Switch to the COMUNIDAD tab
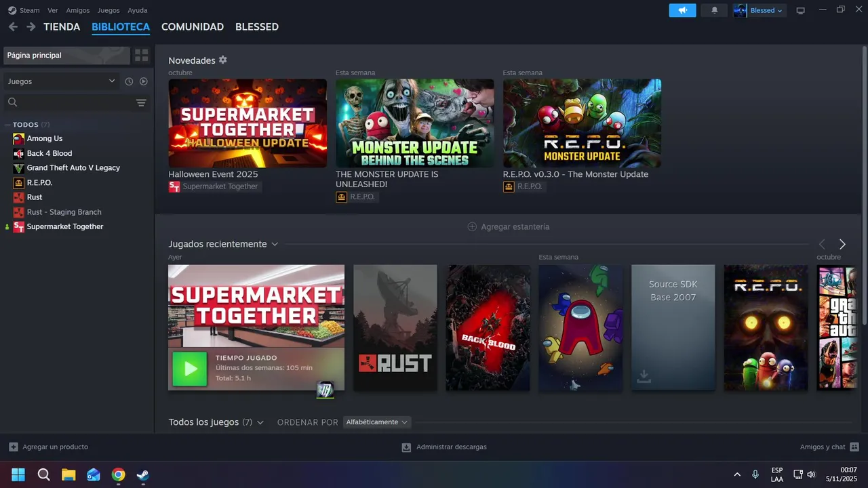Screen dimensions: 868x488 click(193, 27)
